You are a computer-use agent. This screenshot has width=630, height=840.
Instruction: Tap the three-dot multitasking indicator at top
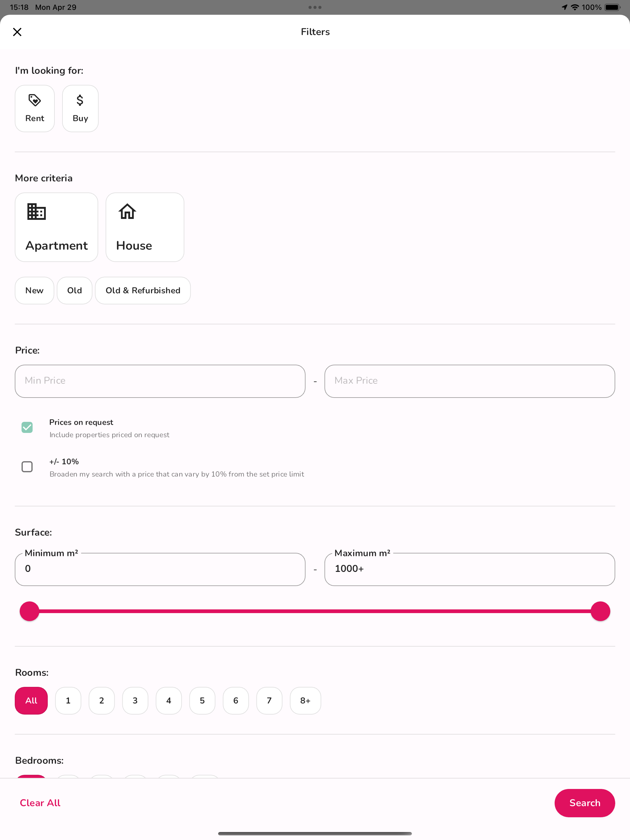pyautogui.click(x=315, y=7)
